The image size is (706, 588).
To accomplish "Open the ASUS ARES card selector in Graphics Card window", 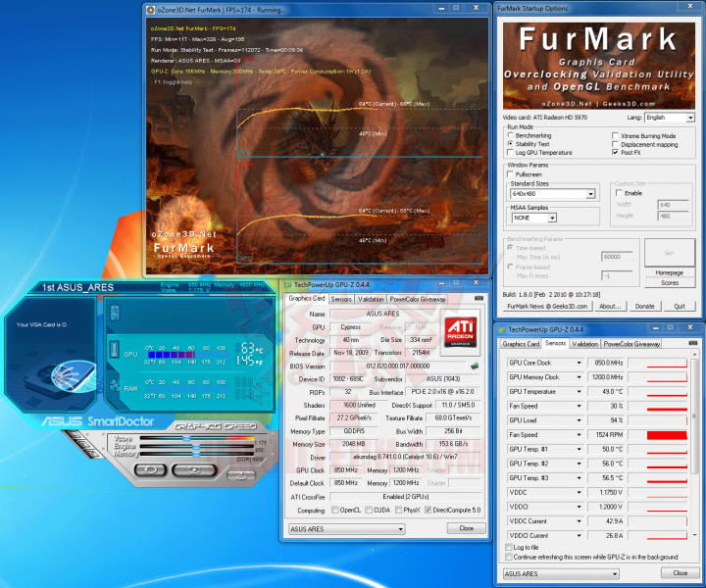I will tap(347, 529).
